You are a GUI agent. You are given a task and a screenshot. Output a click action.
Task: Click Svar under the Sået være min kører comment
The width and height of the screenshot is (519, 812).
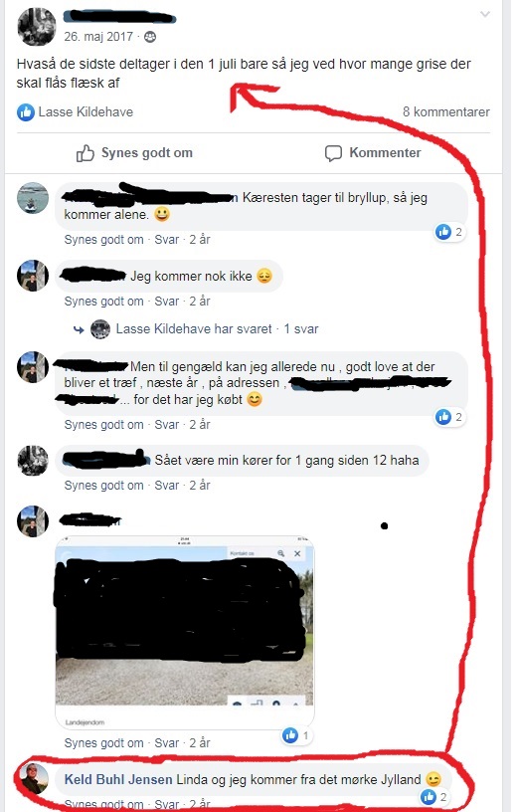(167, 486)
